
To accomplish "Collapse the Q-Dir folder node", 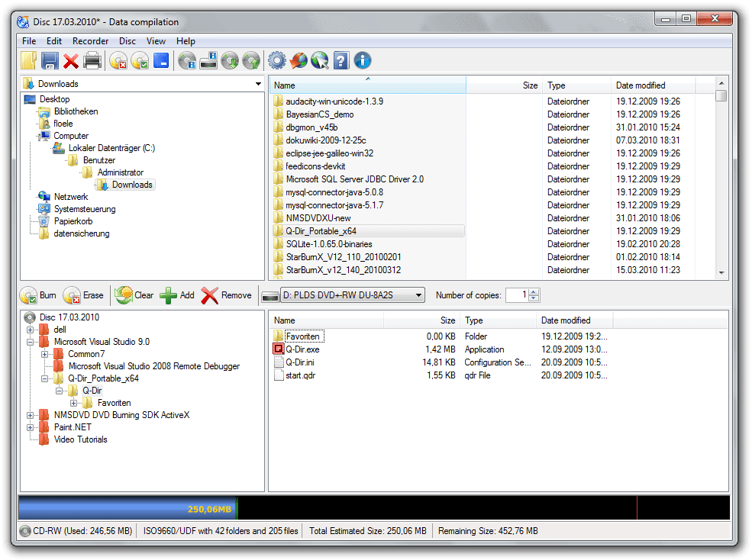I will pos(59,391).
